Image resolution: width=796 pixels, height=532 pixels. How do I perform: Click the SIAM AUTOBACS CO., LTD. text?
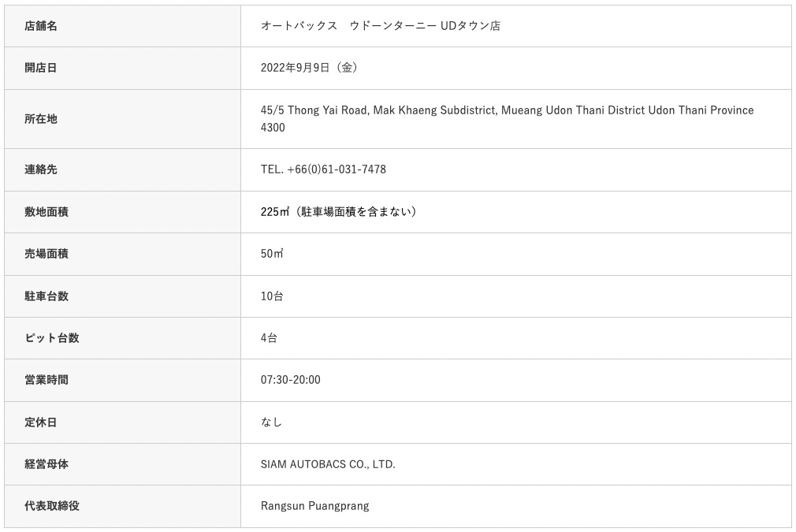point(328,464)
